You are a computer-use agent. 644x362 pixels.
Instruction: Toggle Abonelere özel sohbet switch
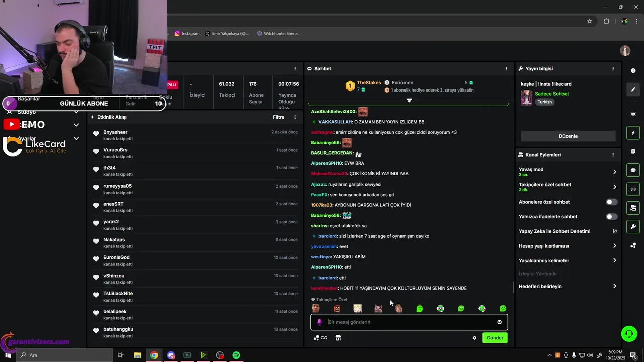click(x=611, y=202)
